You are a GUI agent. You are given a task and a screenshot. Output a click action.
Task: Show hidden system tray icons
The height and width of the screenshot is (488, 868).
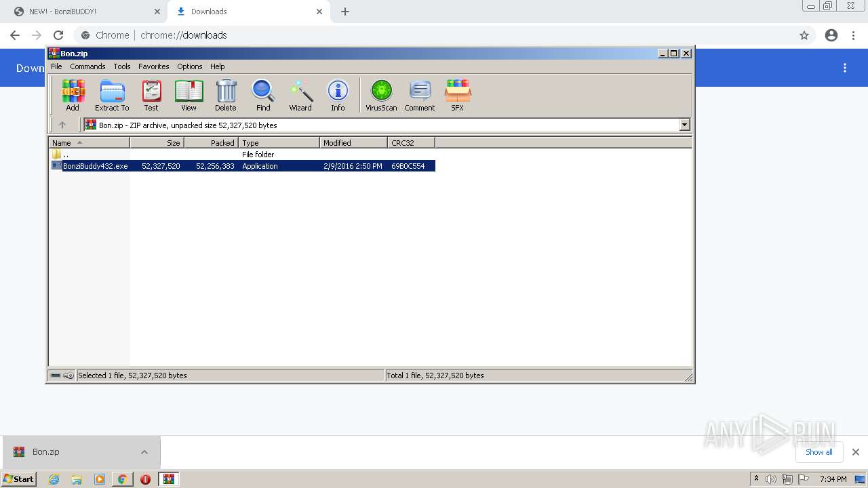757,479
